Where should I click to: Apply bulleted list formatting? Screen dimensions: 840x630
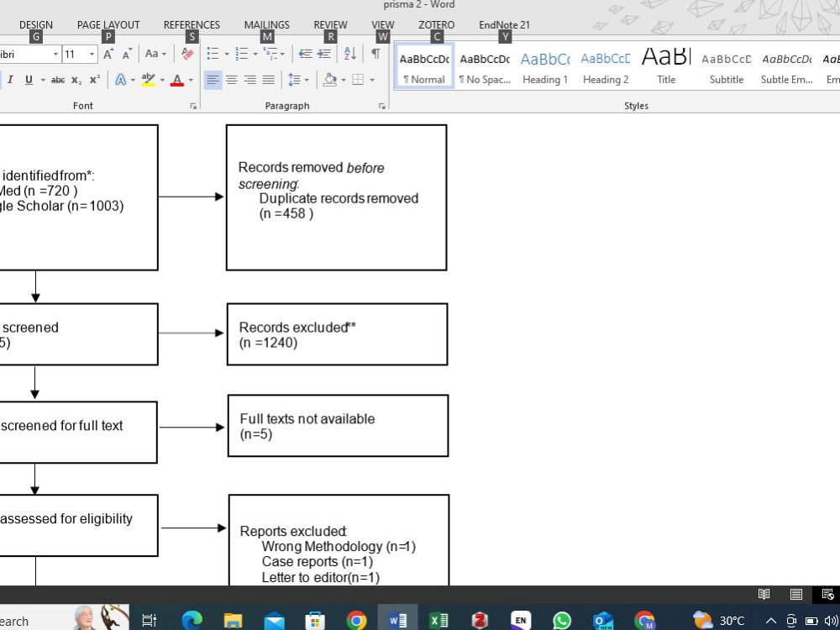coord(213,54)
